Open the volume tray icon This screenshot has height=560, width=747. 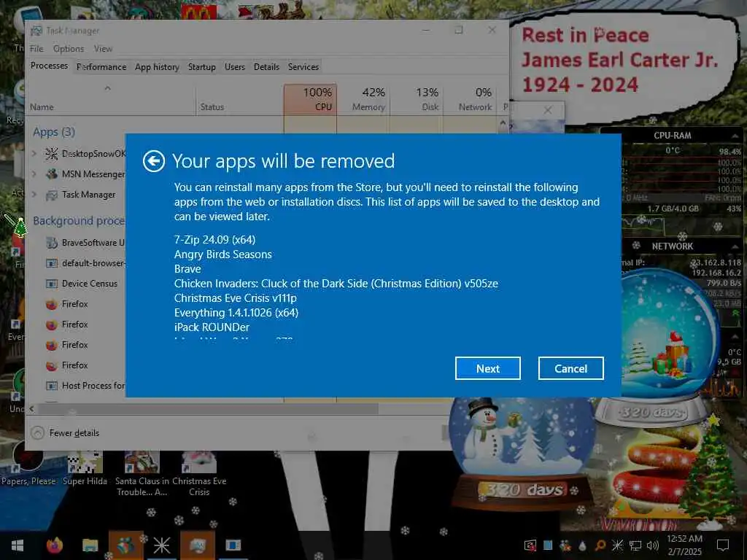coord(653,545)
